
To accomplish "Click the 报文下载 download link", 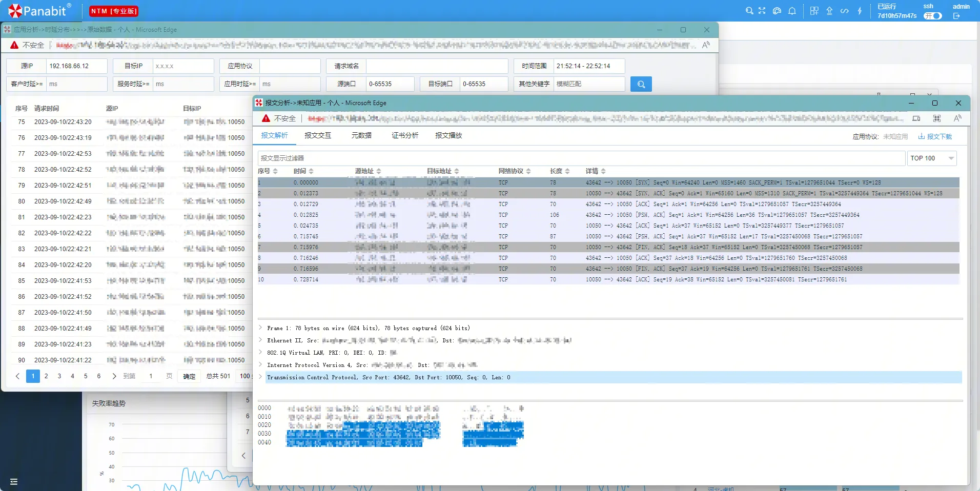I will tap(935, 137).
